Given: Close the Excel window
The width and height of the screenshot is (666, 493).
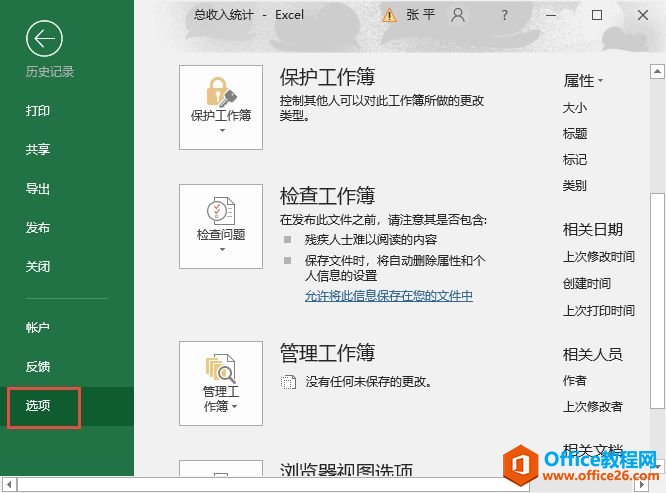Looking at the screenshot, I should [643, 15].
